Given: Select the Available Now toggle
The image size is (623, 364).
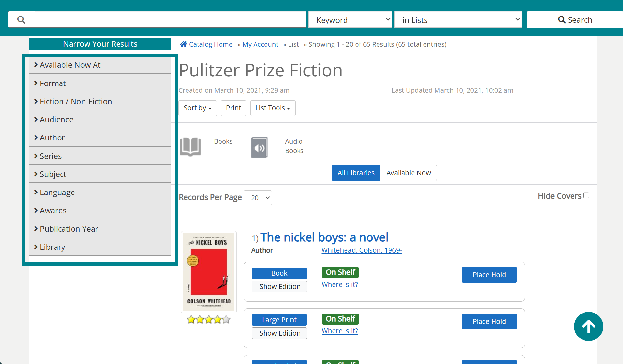Looking at the screenshot, I should coord(408,173).
